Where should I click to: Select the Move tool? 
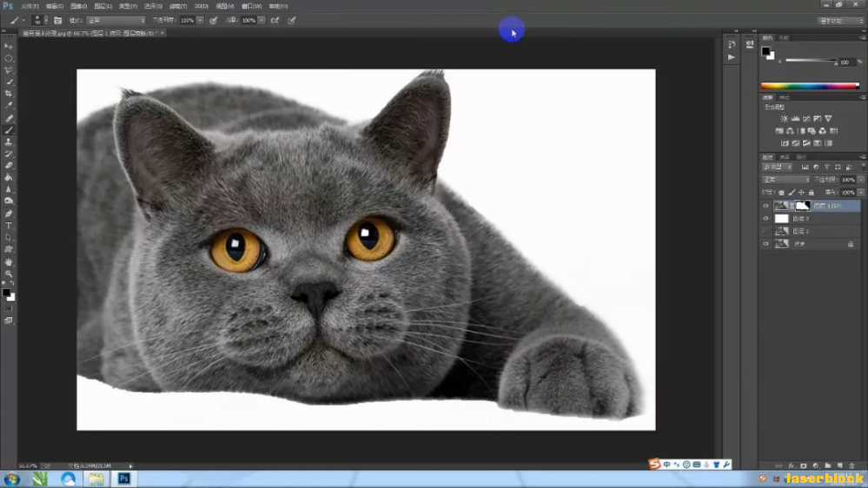pos(9,47)
